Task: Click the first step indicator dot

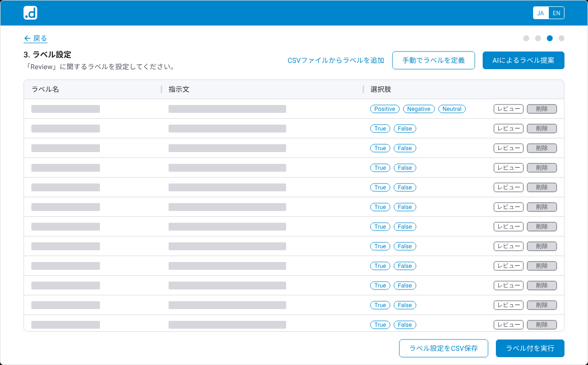Action: (526, 38)
